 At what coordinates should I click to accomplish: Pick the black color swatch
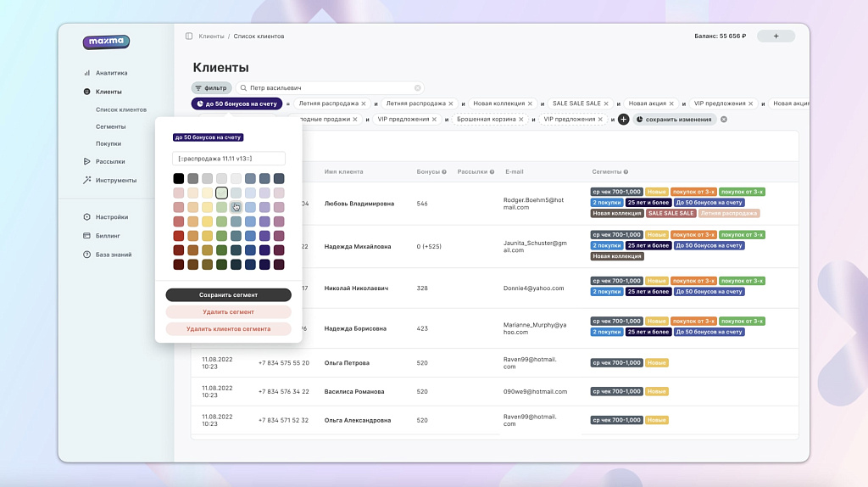tap(179, 178)
